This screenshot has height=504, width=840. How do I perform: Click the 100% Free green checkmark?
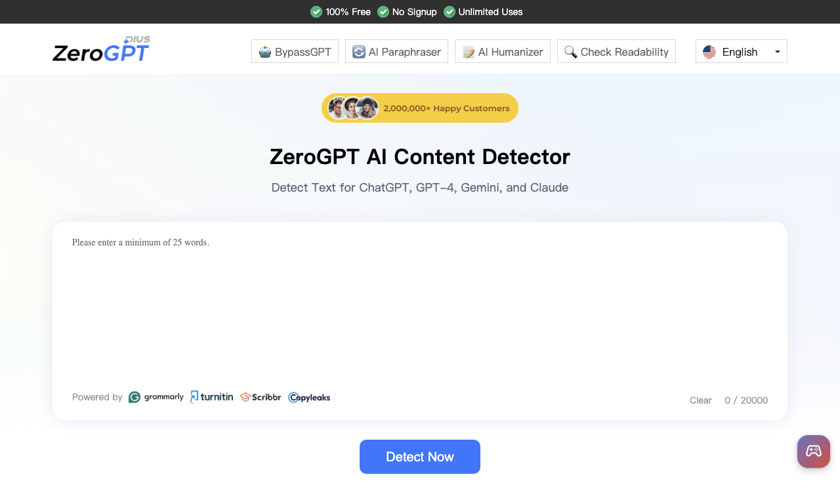[x=316, y=12]
